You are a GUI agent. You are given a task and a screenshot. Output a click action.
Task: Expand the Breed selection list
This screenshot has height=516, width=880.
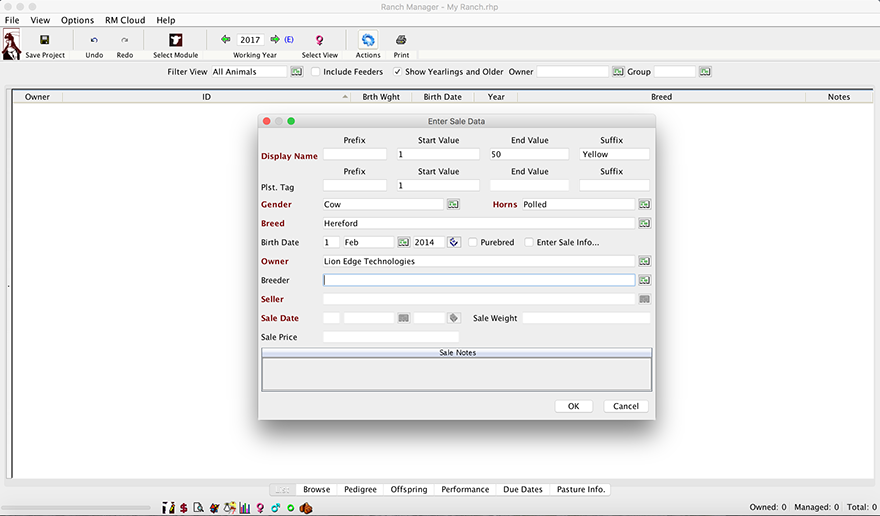644,223
